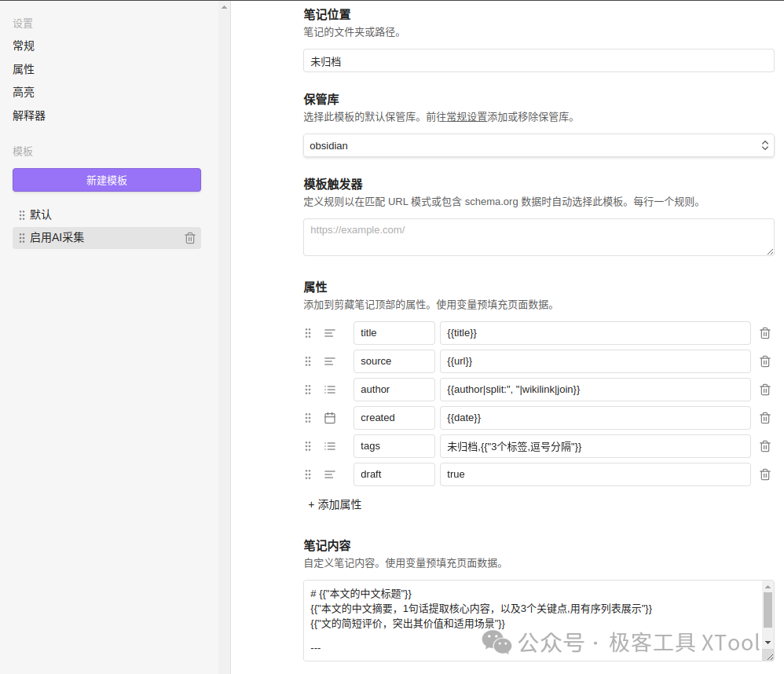Delete the title property using its trash icon
The image size is (784, 674).
tap(765, 333)
